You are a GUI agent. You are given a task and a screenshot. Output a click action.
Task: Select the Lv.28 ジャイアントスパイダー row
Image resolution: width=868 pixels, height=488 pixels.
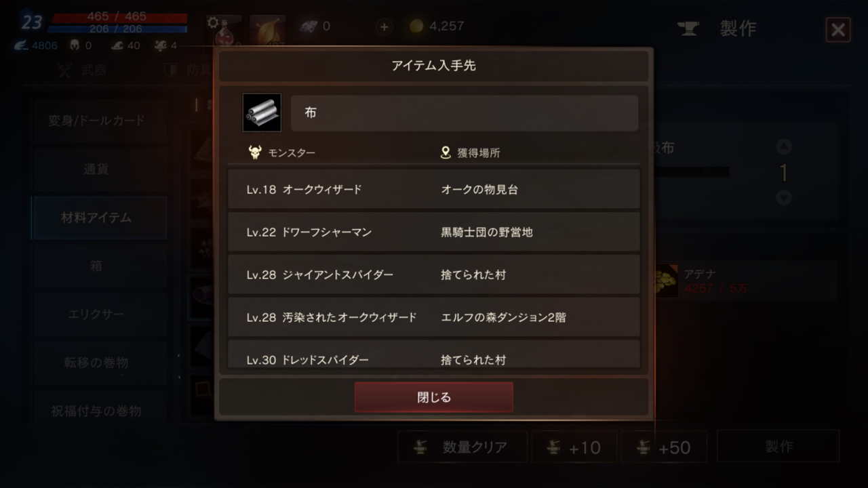(434, 274)
